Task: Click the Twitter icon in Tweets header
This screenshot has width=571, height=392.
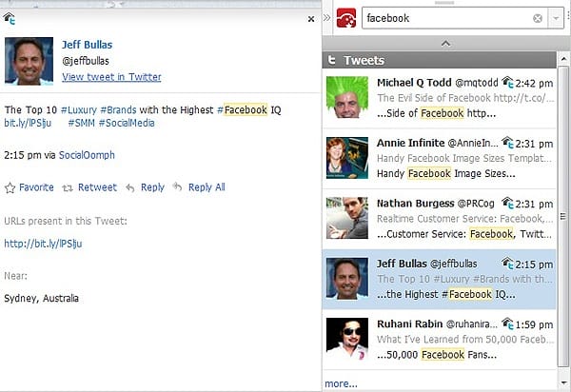Action: [332, 60]
